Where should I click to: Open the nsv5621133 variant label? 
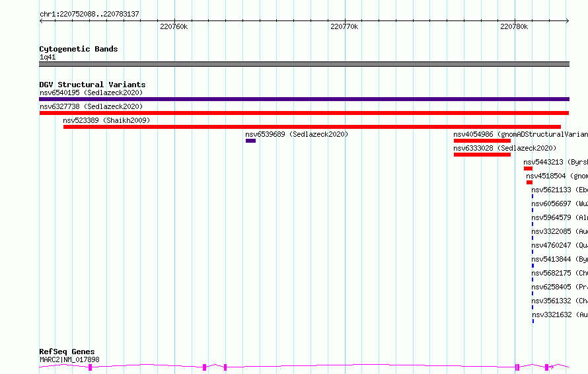pos(560,190)
